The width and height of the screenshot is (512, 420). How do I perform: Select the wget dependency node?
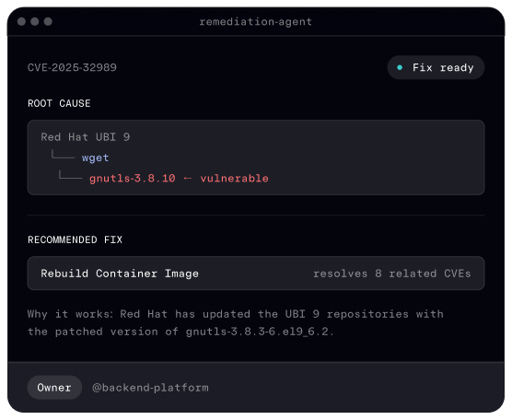pyautogui.click(x=95, y=157)
